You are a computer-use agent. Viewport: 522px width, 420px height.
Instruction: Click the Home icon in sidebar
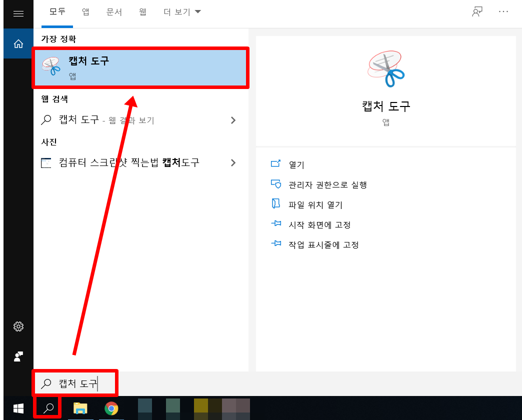click(x=18, y=43)
